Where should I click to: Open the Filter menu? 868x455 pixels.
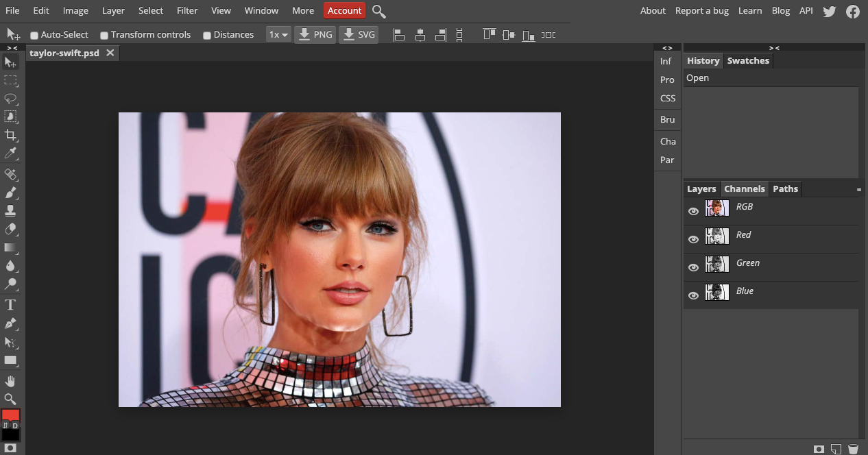click(x=187, y=10)
